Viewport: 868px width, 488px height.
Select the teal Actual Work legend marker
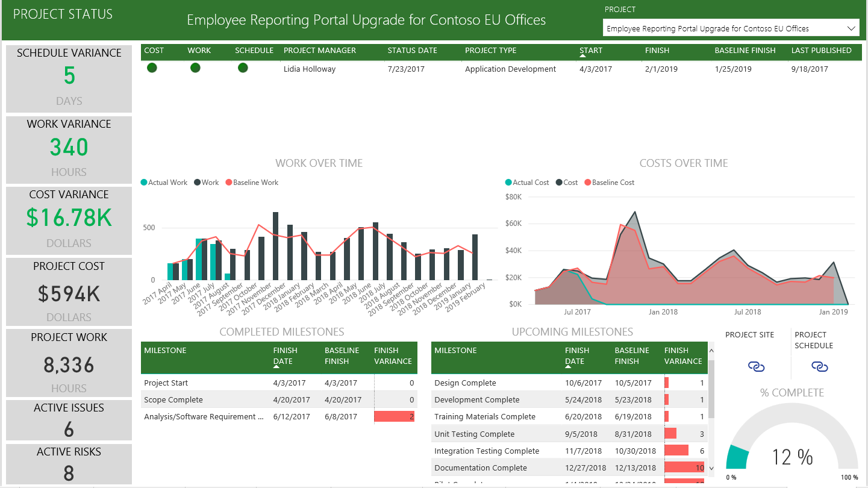[x=145, y=182]
